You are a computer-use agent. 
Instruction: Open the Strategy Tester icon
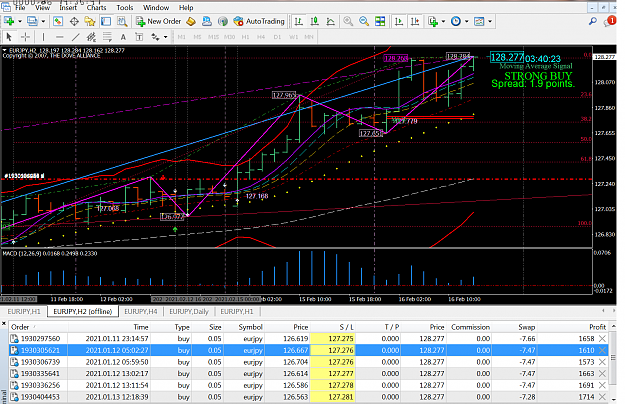click(122, 21)
